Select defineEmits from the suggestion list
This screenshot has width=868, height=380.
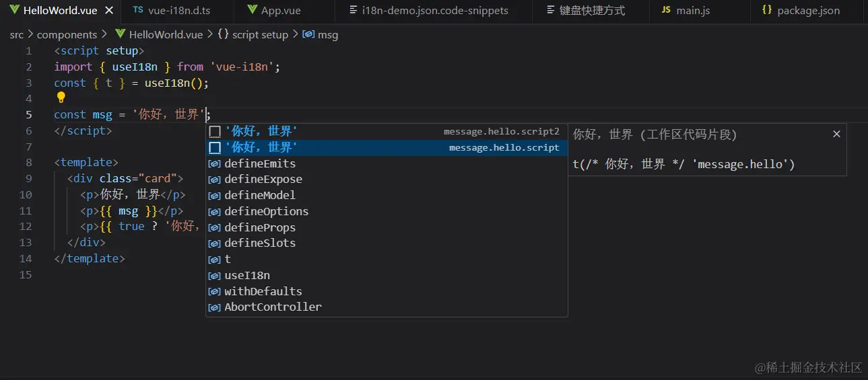coord(260,163)
